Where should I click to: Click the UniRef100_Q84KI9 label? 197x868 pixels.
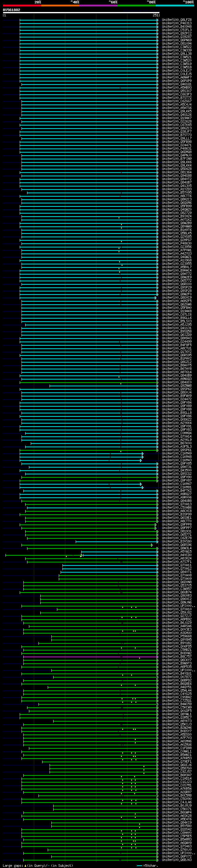coord(177,822)
